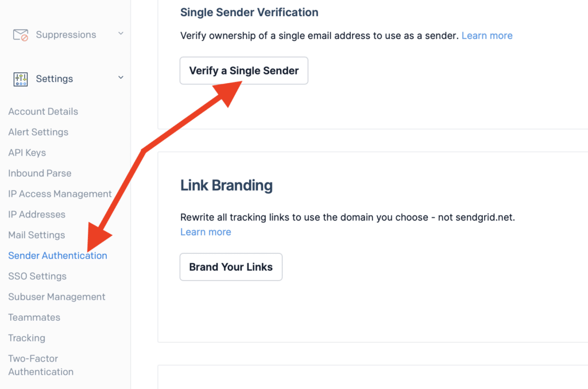Open Mail Settings

coord(36,235)
